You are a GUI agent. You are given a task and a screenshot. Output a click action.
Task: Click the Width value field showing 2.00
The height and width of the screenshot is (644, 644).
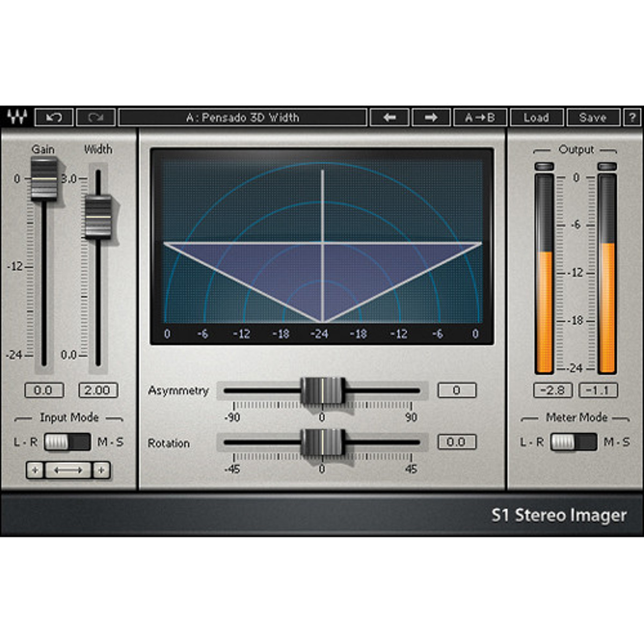(98, 390)
